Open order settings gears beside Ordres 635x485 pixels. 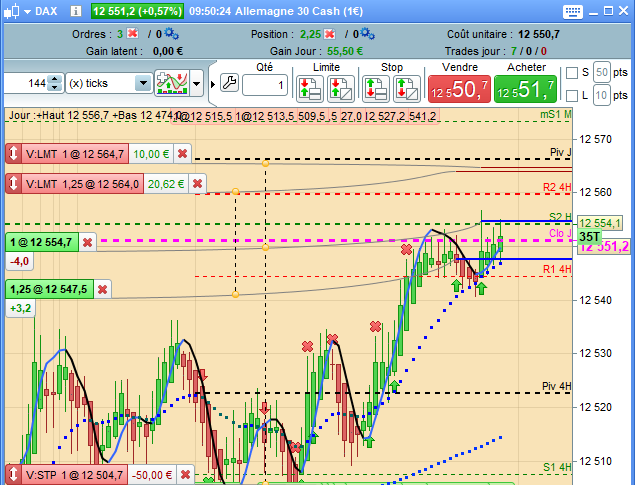172,34
